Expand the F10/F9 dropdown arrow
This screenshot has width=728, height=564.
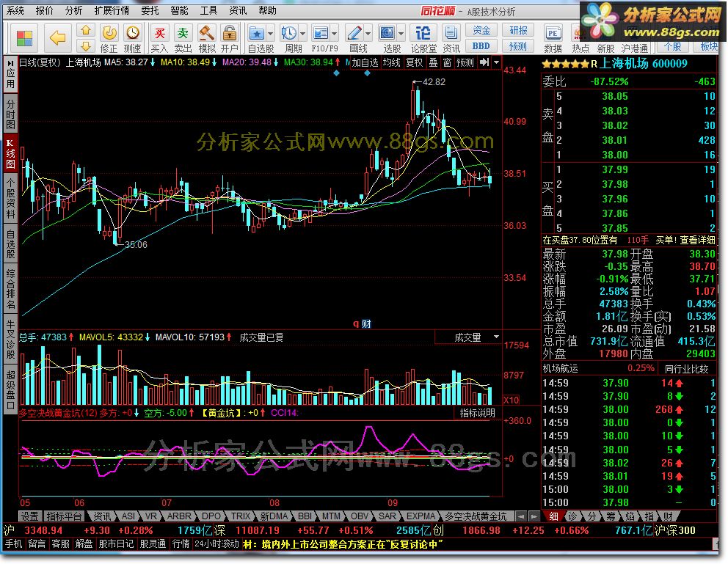coord(335,34)
